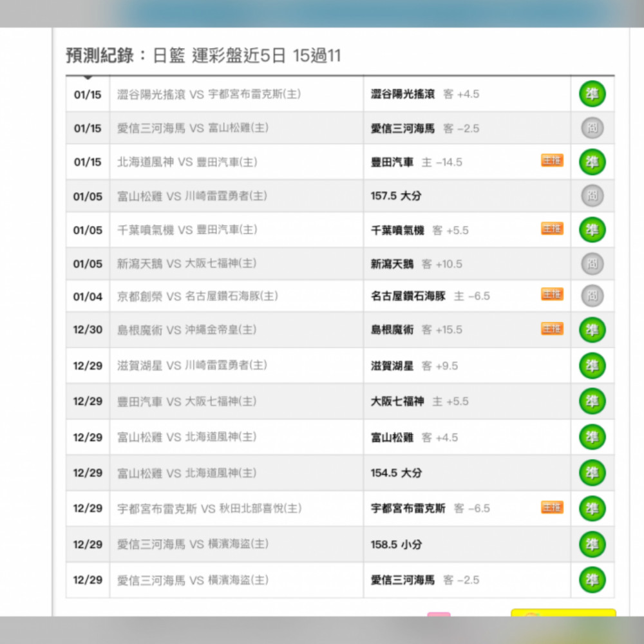Select 愛信三河海馬 VS 橫濱海盜(主) in the 158.5 小分 row
The height and width of the screenshot is (644, 644).
(193, 544)
